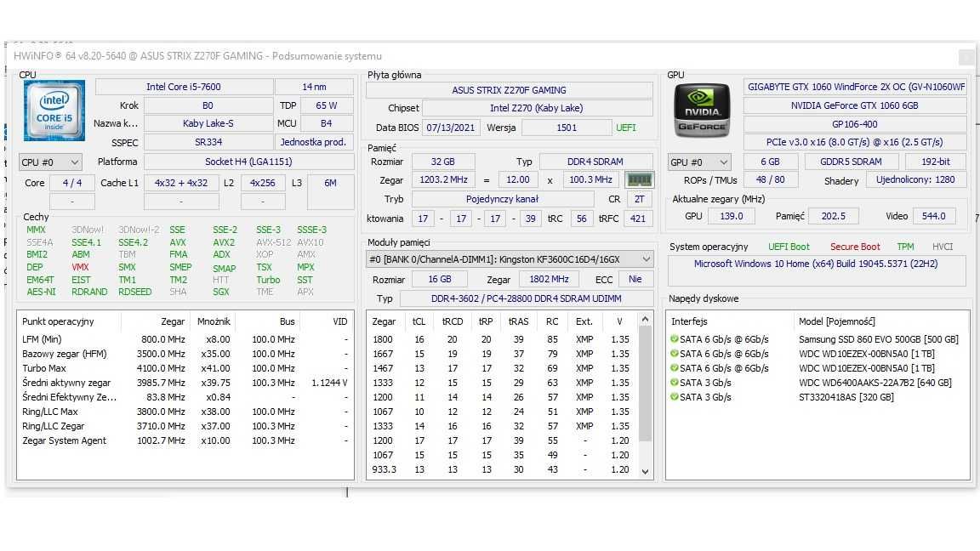This screenshot has height=551, width=980.
Task: Click the Turbo Max operating point row
Action: coord(185,368)
